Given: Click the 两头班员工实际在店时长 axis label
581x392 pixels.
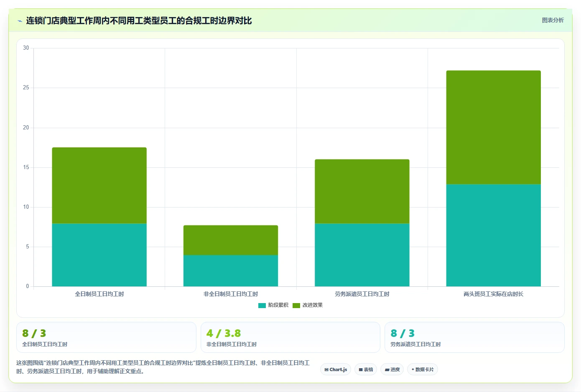Looking at the screenshot, I should 493,294.
